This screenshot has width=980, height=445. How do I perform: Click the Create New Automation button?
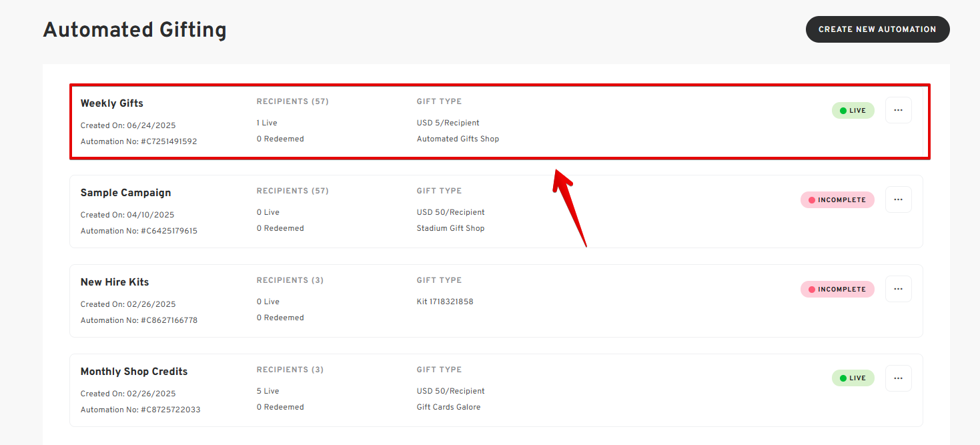(x=877, y=29)
